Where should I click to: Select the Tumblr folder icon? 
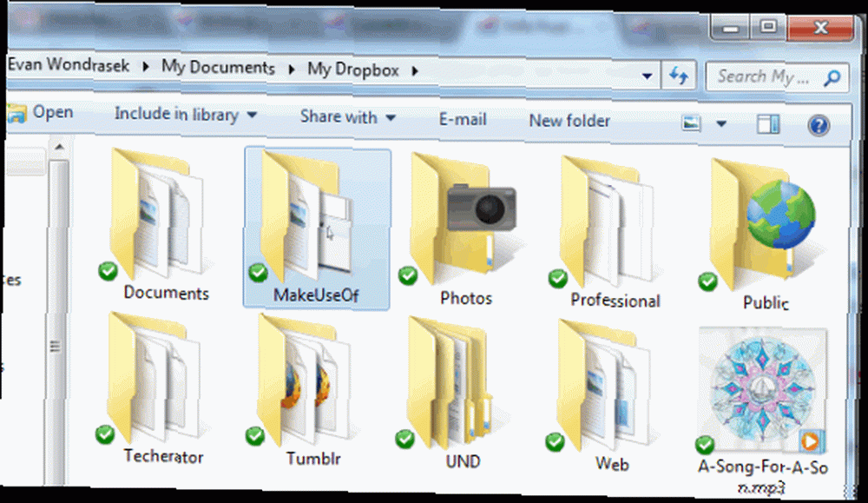point(304,380)
